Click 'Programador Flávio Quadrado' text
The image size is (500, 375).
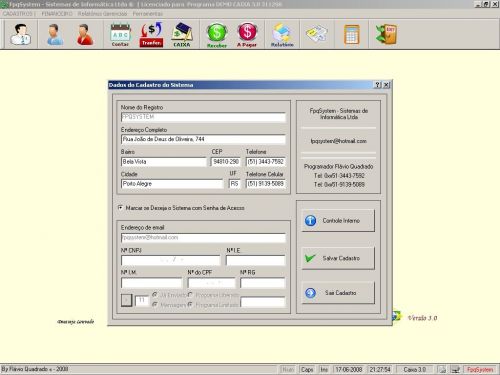[338, 166]
